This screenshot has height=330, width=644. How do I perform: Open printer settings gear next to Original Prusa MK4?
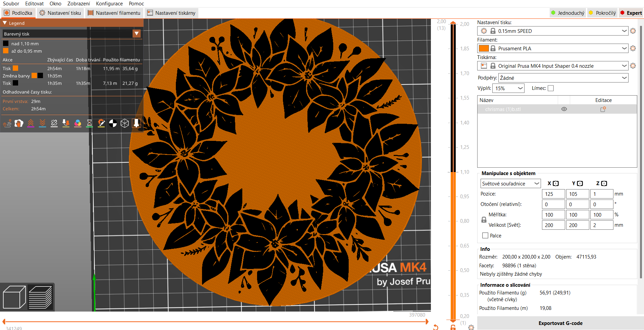633,66
